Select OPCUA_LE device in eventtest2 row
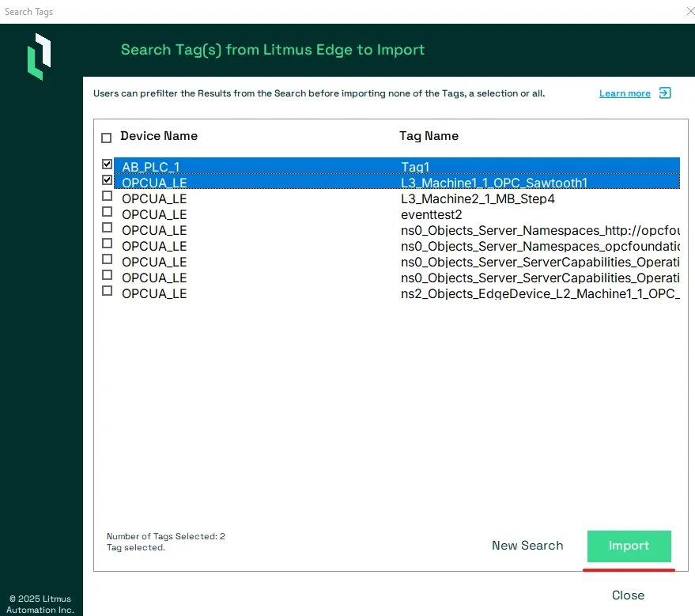Image resolution: width=695 pixels, height=616 pixels. pos(154,215)
